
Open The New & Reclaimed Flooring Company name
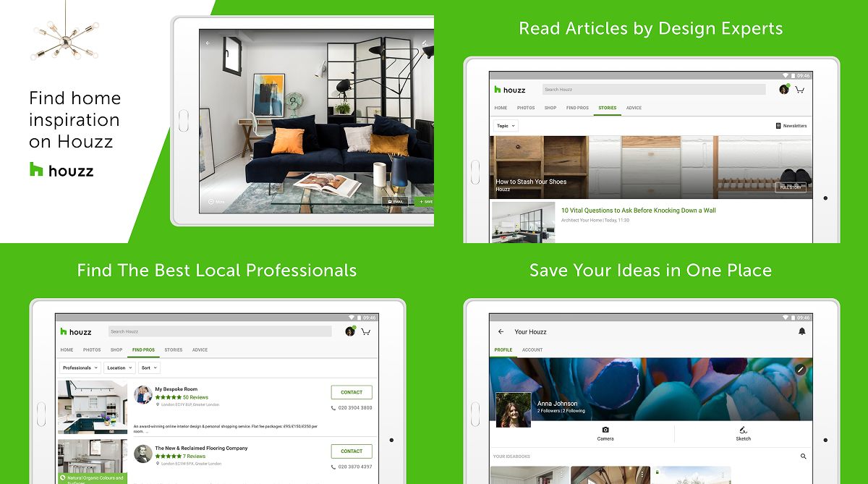point(201,449)
